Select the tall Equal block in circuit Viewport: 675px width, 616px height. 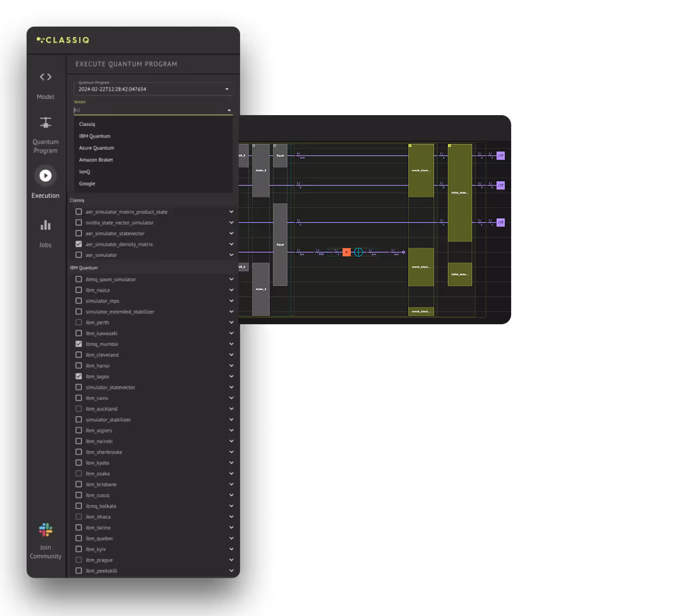[280, 245]
